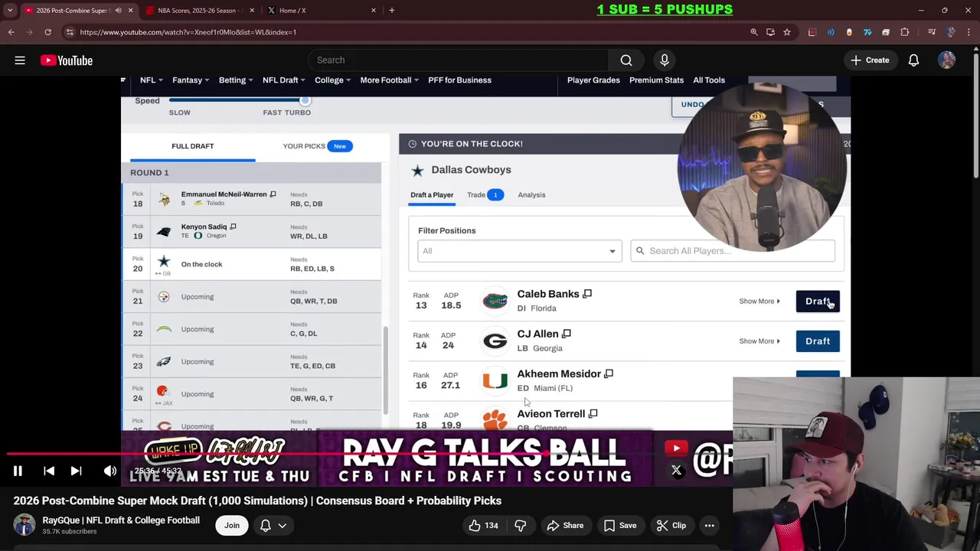Open YouTube notifications bell

(x=913, y=60)
